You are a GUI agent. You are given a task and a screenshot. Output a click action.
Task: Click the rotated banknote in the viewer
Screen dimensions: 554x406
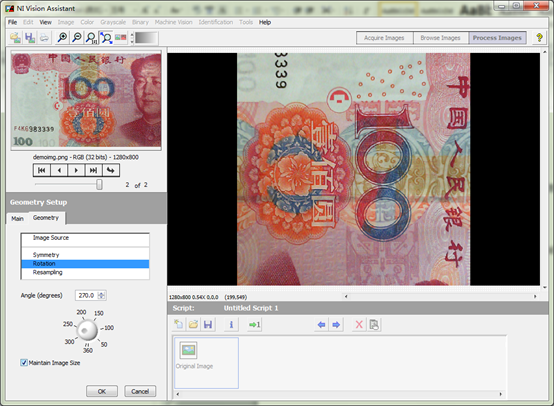pos(353,169)
